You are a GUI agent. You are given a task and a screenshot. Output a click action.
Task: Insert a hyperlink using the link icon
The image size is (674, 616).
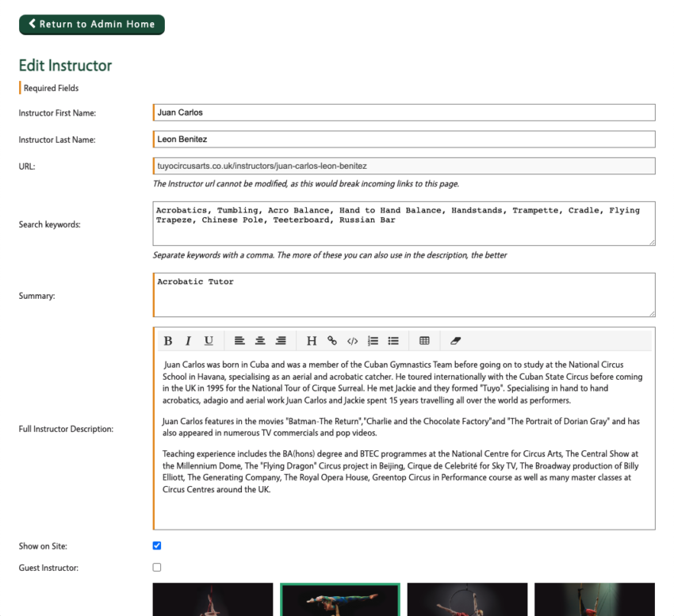click(331, 341)
